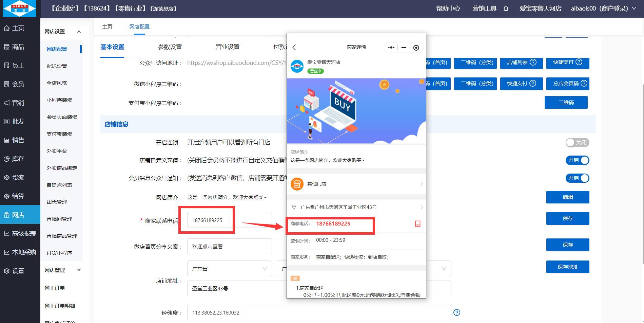Viewport: 644px width, 323px height.
Task: Click the orange store icon for 其他门店
Action: click(x=297, y=184)
